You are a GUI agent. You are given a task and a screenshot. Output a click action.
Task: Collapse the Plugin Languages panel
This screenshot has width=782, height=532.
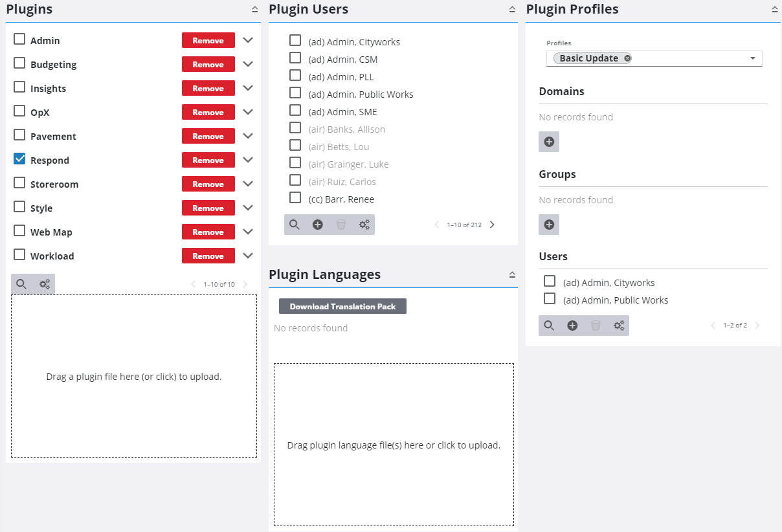click(x=511, y=274)
